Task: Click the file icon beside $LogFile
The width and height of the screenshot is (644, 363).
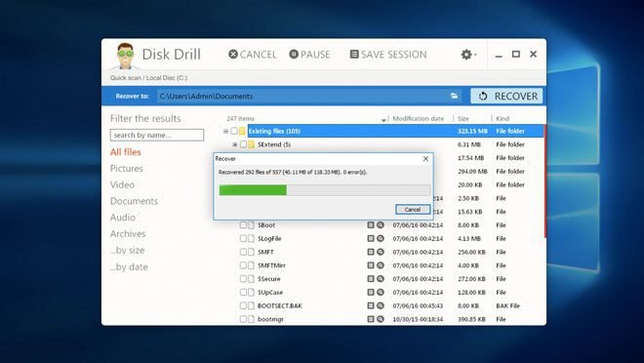Action: [251, 238]
